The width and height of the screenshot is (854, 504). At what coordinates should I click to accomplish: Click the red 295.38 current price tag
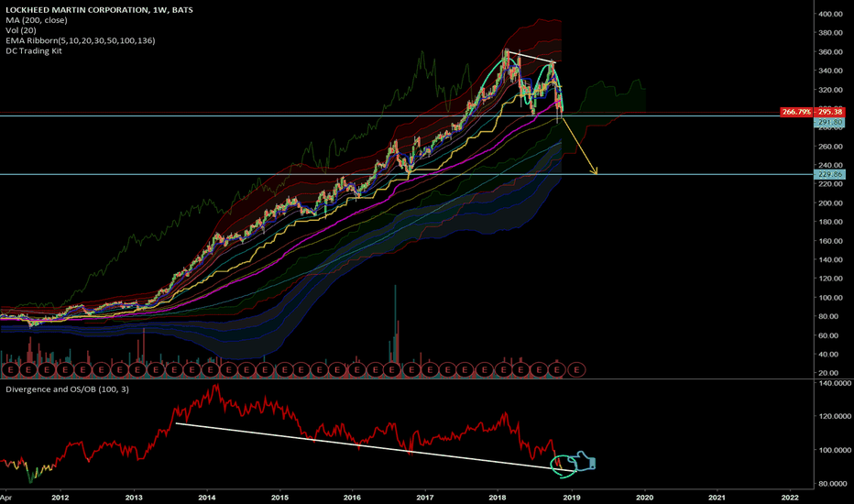pos(830,112)
